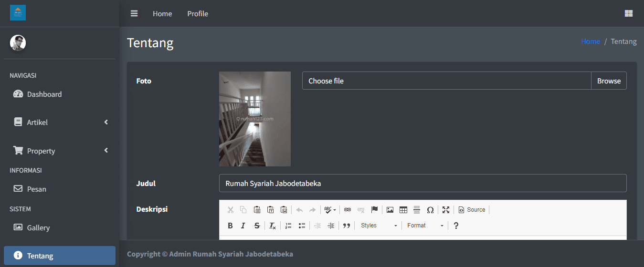Open the Format dropdown
Screen dimensions: 644x267
[x=425, y=226]
